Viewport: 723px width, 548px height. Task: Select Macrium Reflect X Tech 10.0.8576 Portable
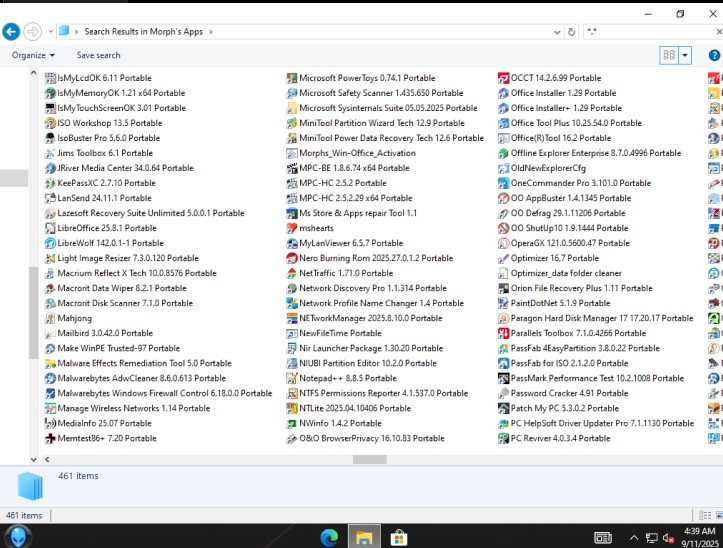136,273
